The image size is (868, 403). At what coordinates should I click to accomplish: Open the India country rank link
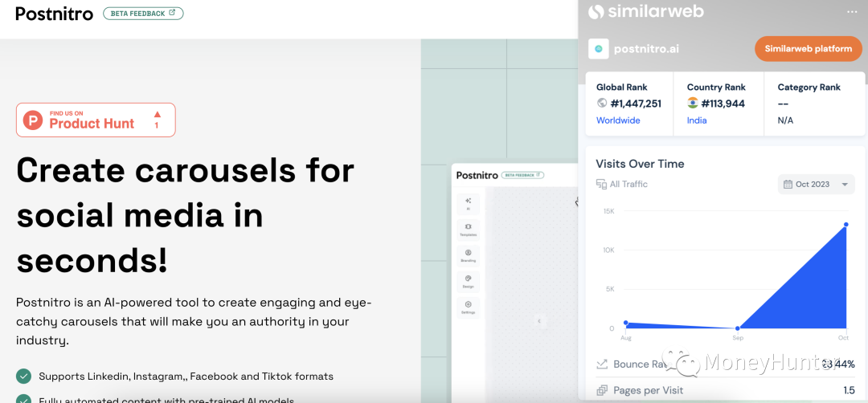pyautogui.click(x=697, y=120)
